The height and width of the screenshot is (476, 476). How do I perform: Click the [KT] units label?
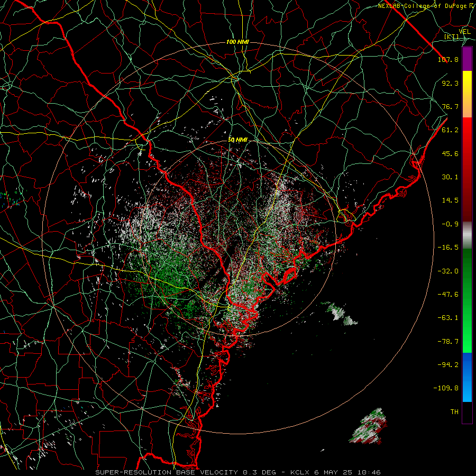click(452, 37)
